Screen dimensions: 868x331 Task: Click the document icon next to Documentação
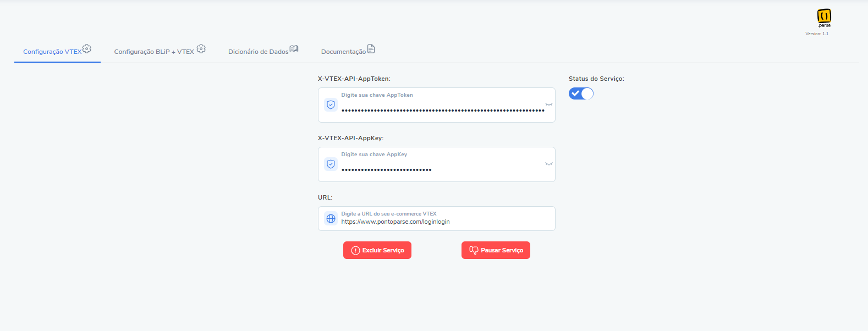click(371, 49)
